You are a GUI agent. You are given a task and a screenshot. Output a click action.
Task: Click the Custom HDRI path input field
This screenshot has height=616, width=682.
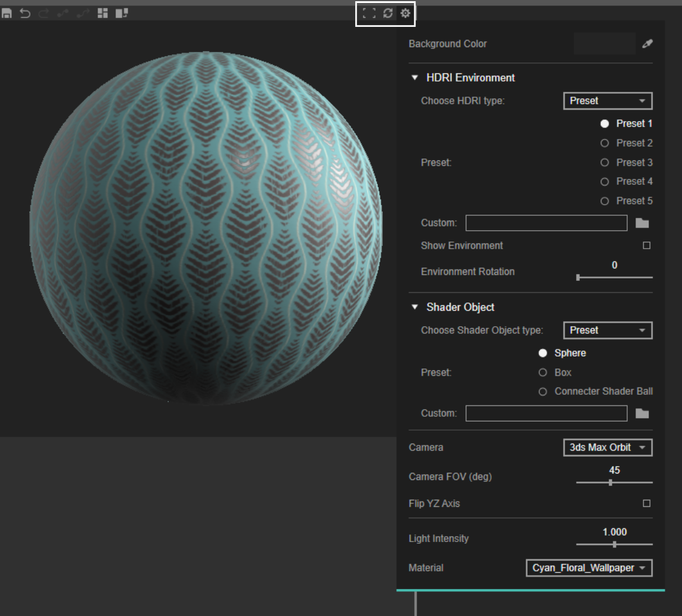coord(546,222)
